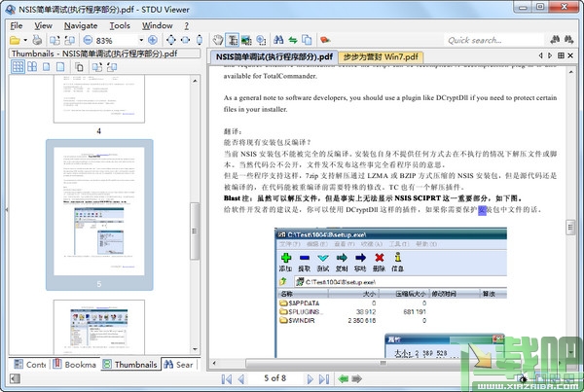Screen dimensions: 584x392
Task: Activate the text selection tool
Action: coord(232,40)
